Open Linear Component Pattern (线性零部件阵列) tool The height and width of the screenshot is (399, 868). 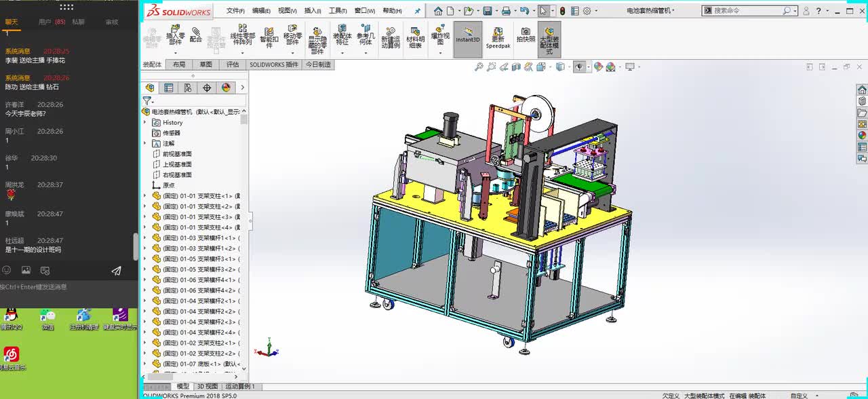coord(242,35)
